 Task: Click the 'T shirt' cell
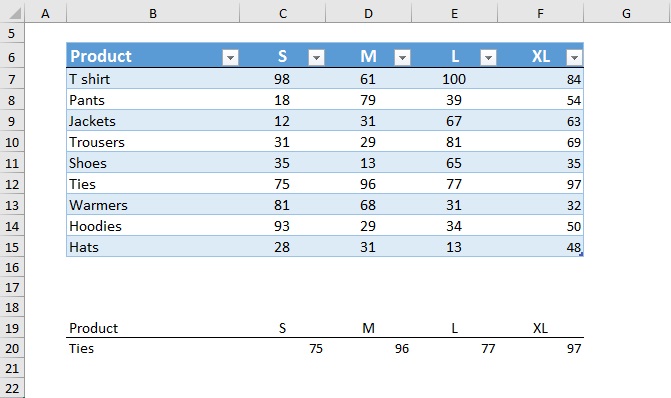point(153,79)
